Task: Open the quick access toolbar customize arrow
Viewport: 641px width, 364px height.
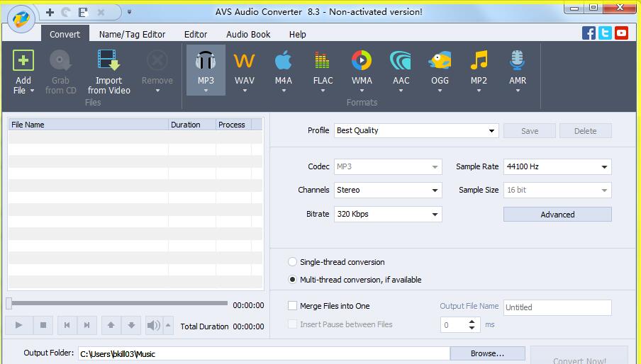Action: (129, 12)
